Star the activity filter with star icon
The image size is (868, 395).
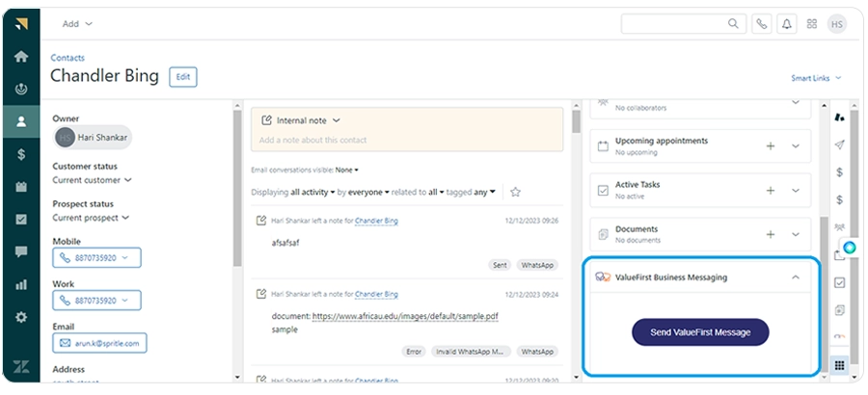[x=515, y=192]
